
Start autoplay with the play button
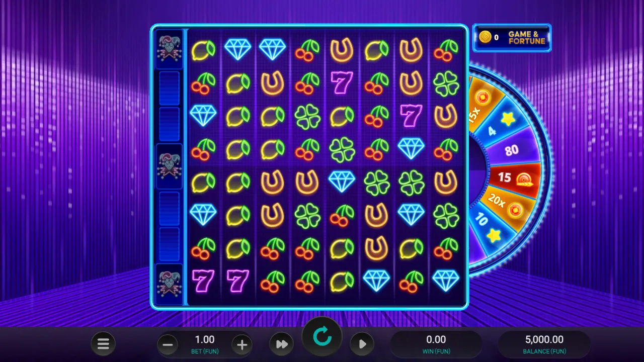tap(362, 344)
